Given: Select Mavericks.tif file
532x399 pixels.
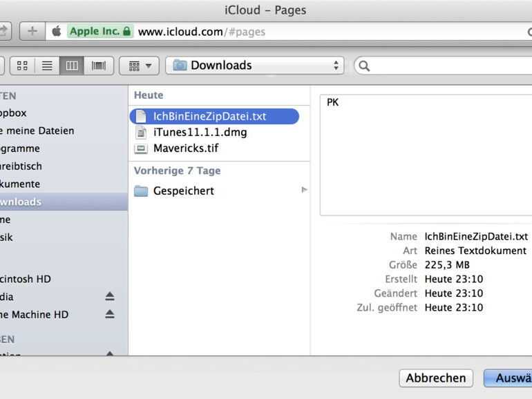Looking at the screenshot, I should pos(186,148).
